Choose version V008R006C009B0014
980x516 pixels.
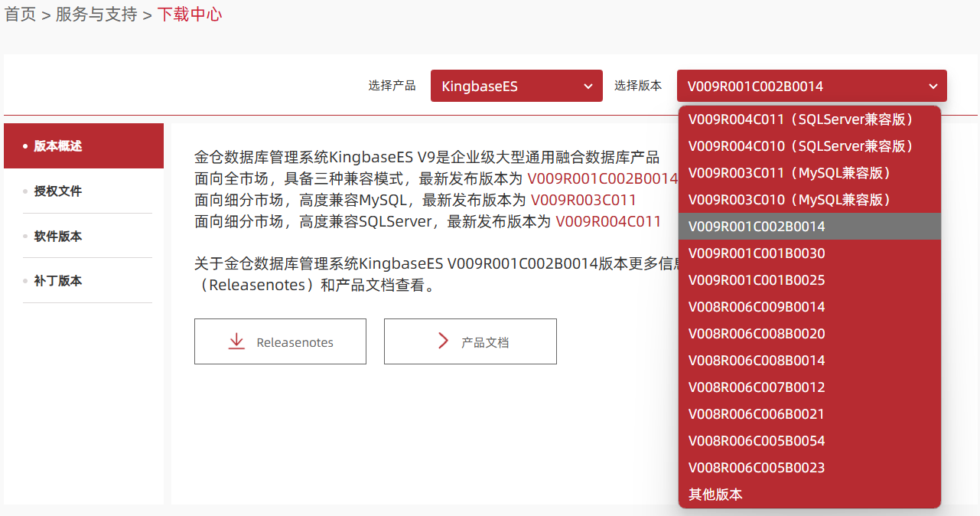809,307
